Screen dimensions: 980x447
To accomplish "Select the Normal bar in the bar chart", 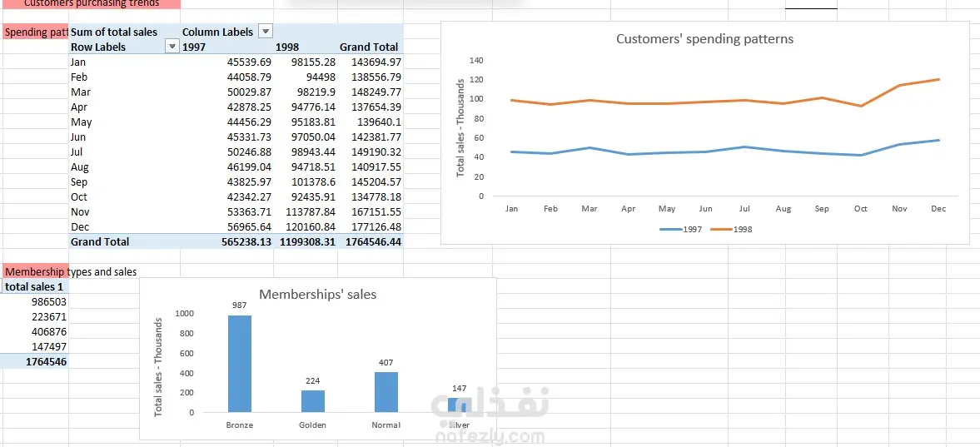I will [386, 391].
